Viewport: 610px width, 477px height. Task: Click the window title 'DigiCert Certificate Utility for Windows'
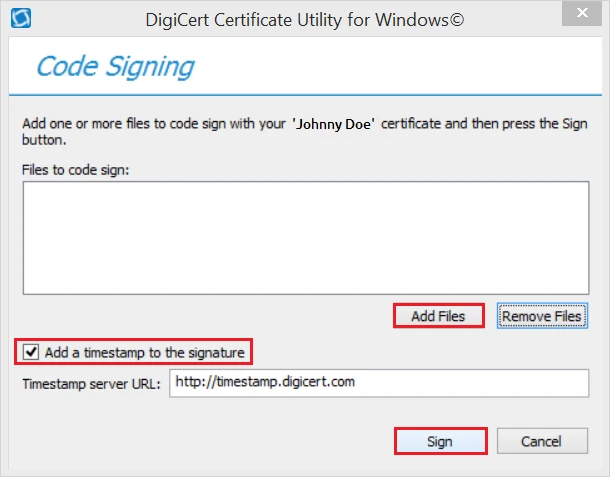305,20
